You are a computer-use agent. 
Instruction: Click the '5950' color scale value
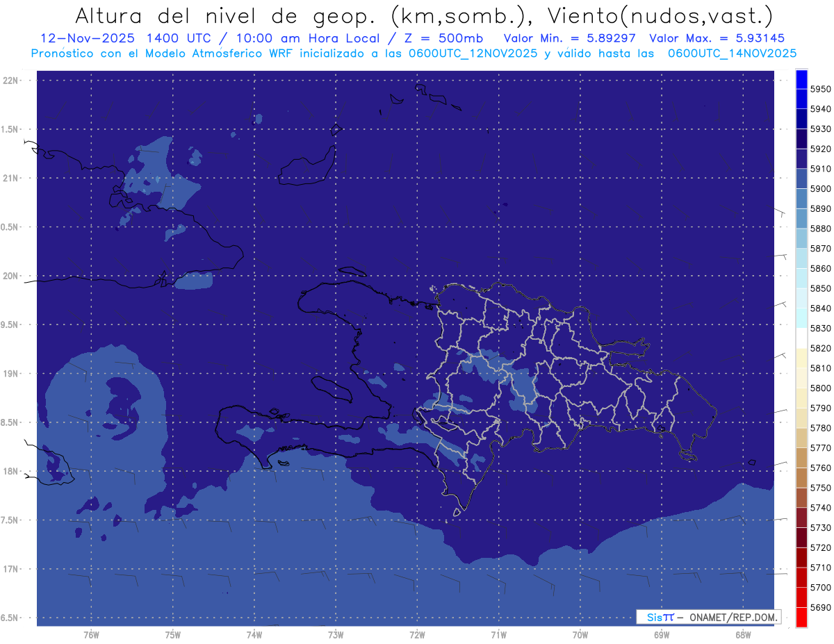pos(820,89)
